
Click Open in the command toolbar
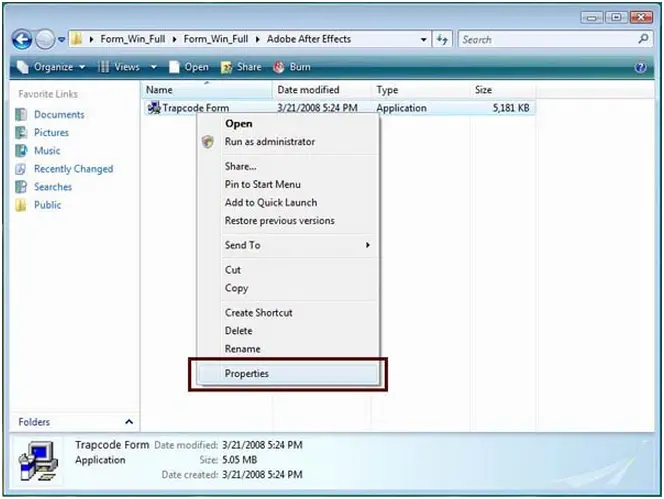click(x=189, y=67)
